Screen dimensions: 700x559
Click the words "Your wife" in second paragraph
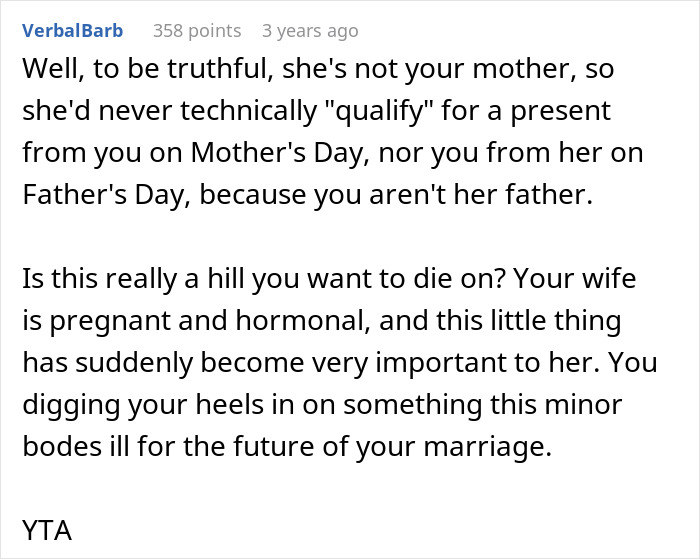click(575, 279)
